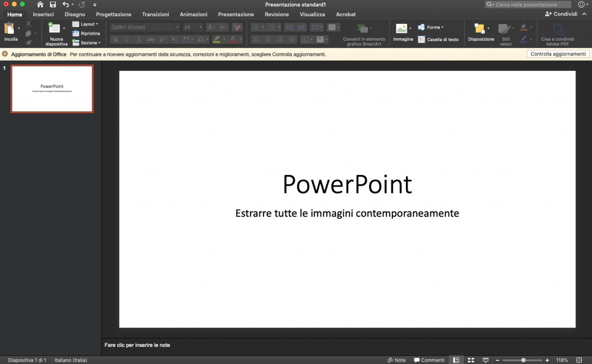Viewport: 592px width, 364px height.
Task: Undo the last action arrow
Action: point(66,5)
